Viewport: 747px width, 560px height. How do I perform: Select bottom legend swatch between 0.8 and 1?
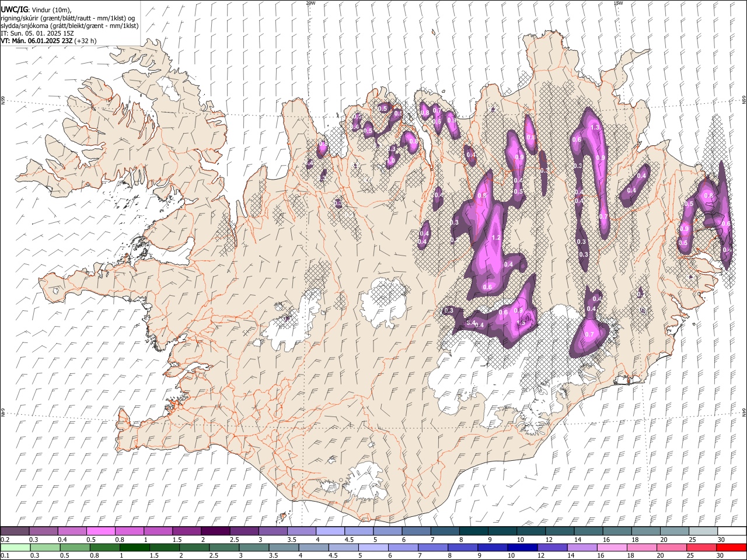pos(104,547)
